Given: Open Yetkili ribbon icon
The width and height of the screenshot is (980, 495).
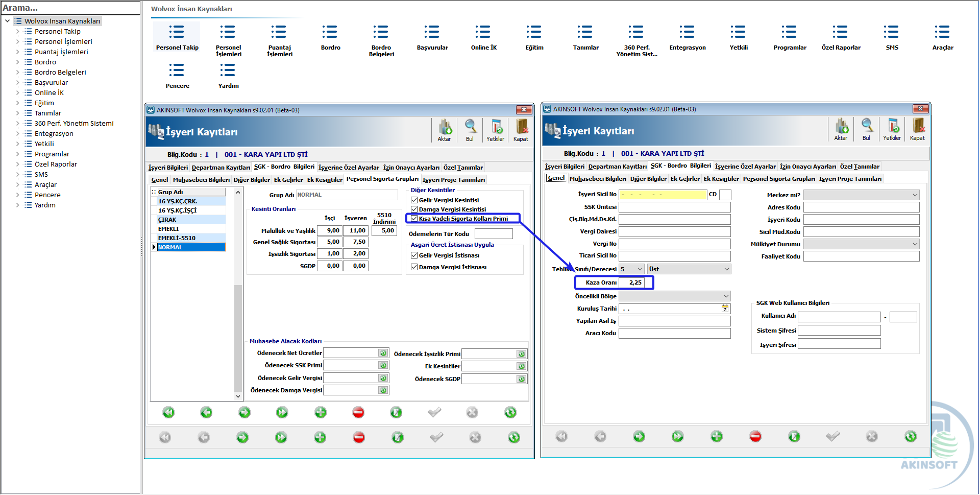Looking at the screenshot, I should (739, 37).
